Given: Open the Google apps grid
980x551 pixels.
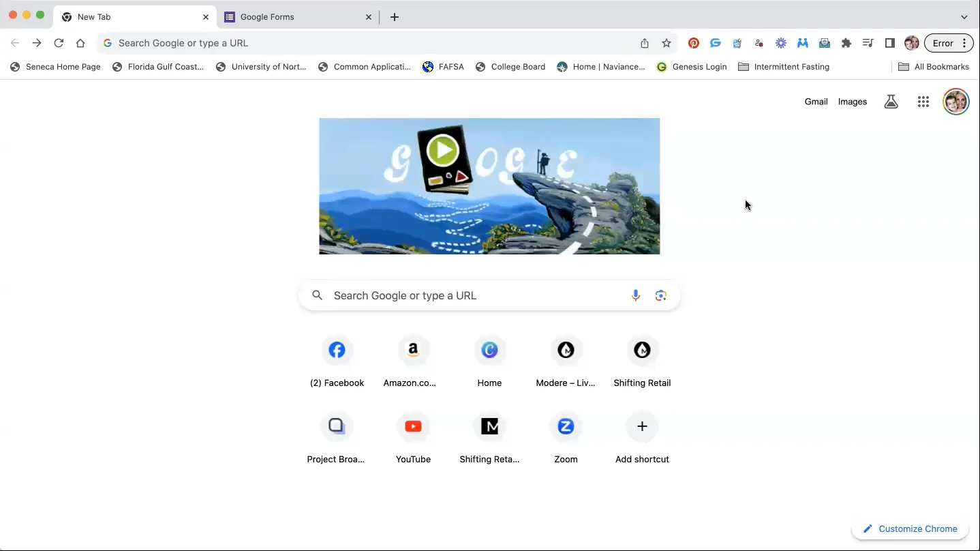Looking at the screenshot, I should pos(923,102).
